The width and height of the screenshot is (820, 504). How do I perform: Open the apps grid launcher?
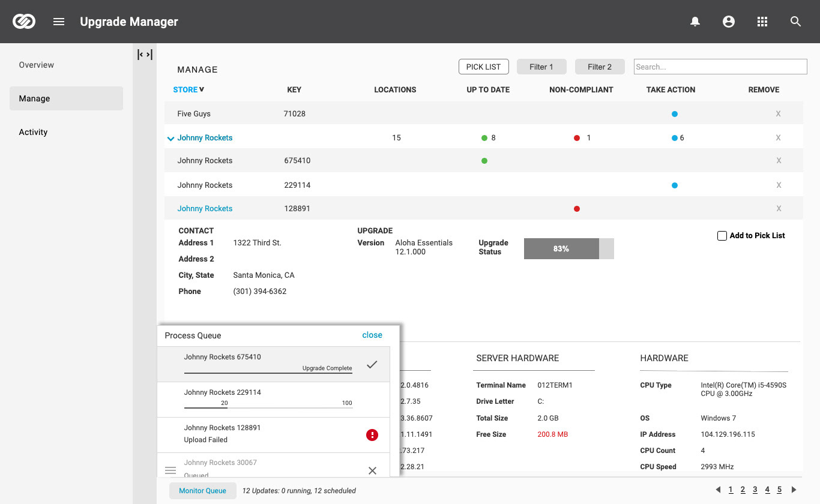click(762, 22)
